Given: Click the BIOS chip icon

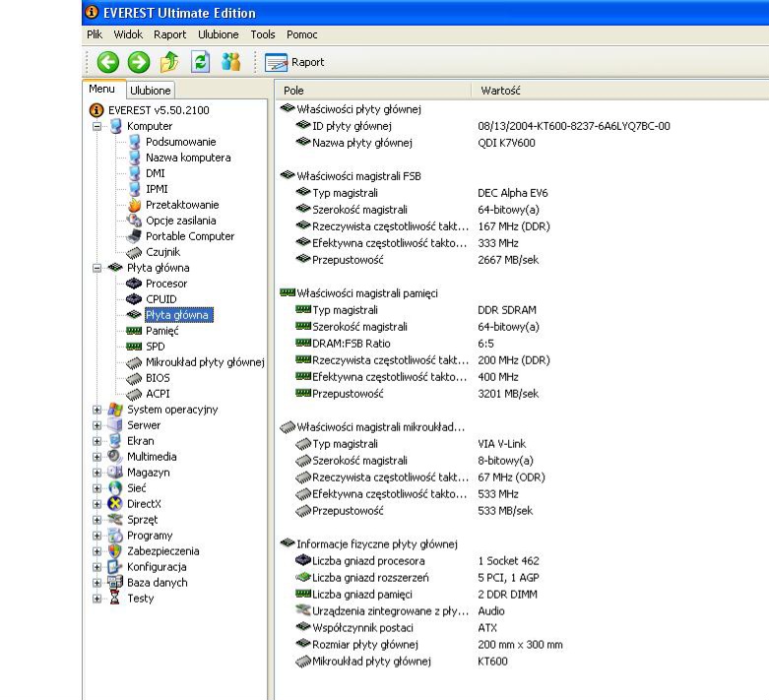Looking at the screenshot, I should [x=134, y=378].
